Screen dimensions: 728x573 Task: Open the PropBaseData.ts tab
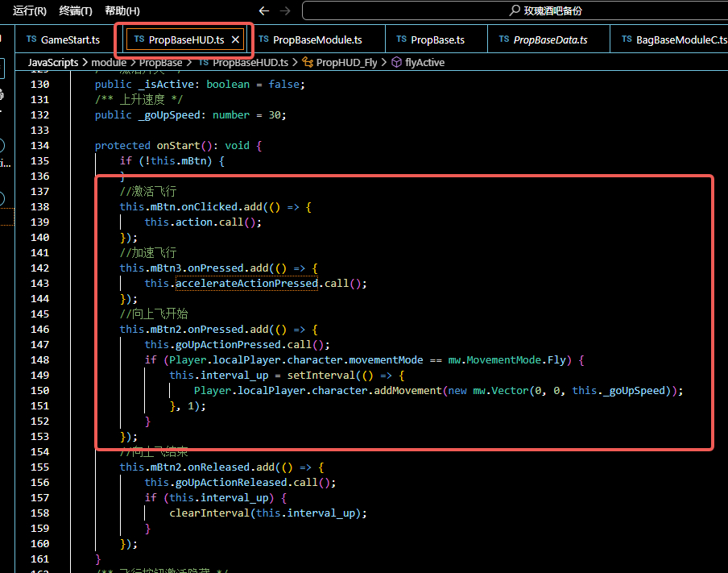point(550,39)
